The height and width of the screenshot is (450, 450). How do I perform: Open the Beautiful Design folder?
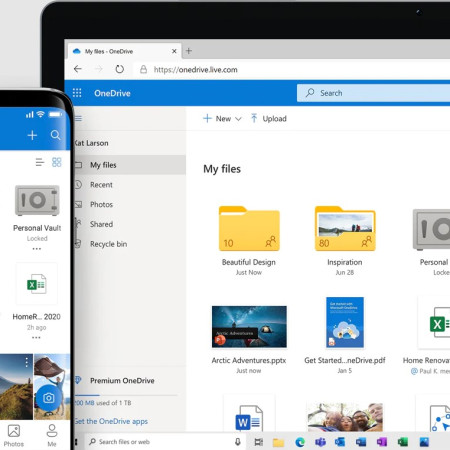point(249,228)
